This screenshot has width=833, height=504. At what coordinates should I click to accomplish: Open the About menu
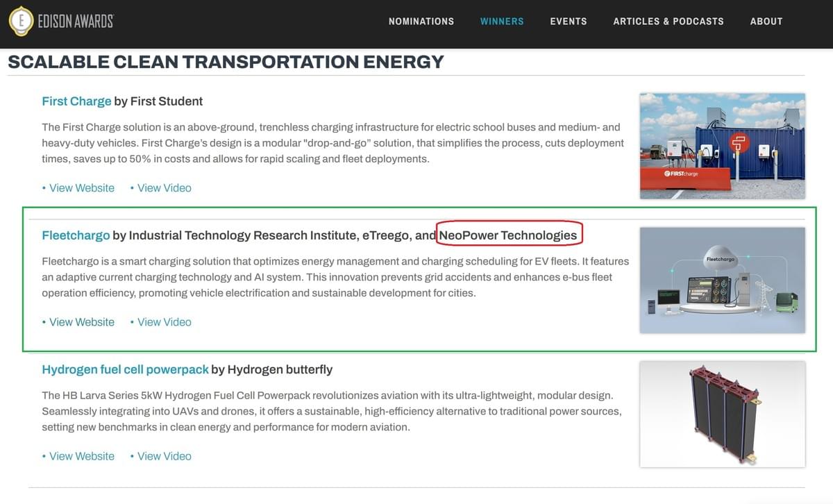(x=766, y=22)
